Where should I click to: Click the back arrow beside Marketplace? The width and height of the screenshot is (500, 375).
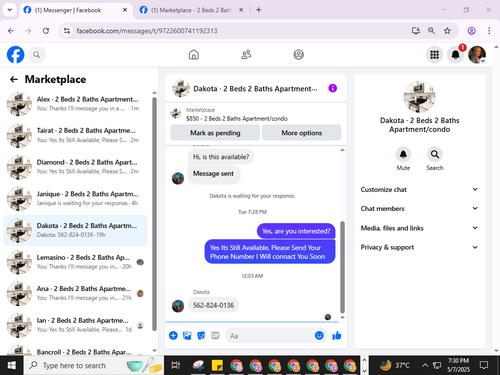pyautogui.click(x=14, y=79)
